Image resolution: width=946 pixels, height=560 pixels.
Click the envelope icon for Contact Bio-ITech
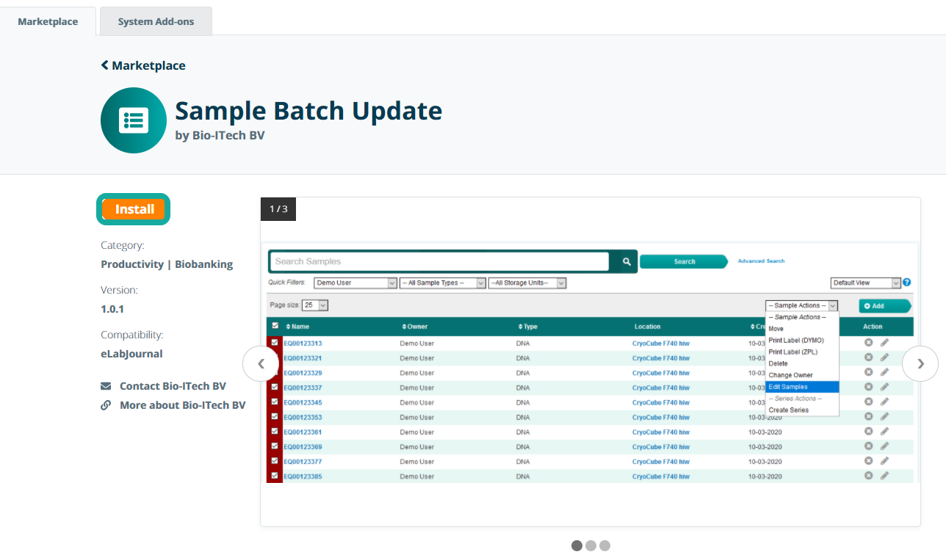[106, 386]
